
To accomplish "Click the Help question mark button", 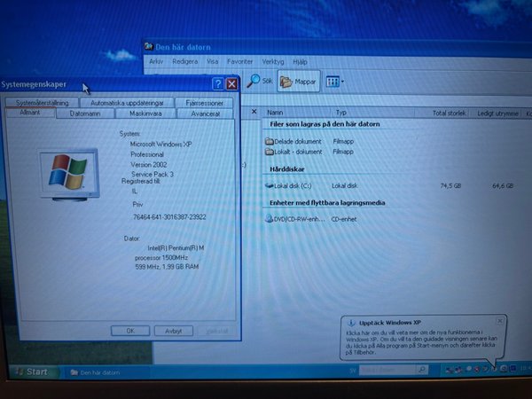I will pyautogui.click(x=217, y=84).
